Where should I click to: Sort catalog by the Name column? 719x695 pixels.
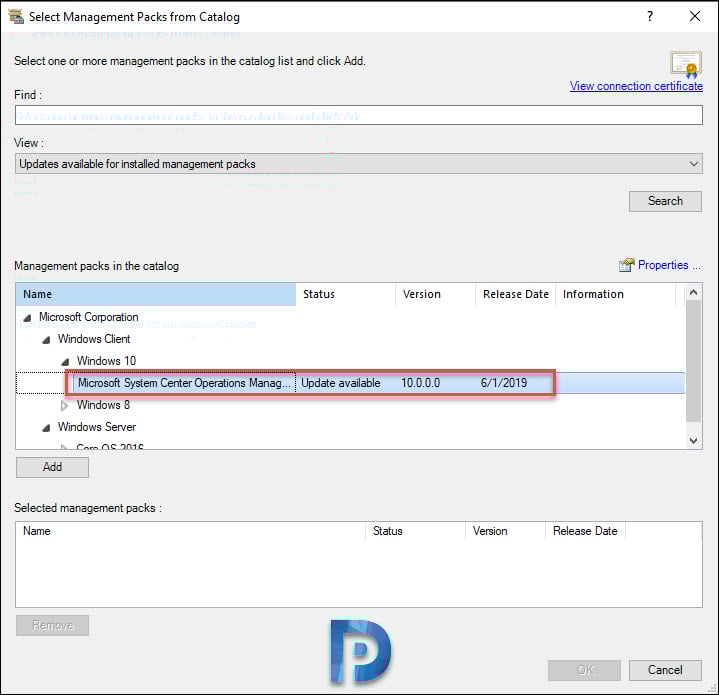click(156, 294)
